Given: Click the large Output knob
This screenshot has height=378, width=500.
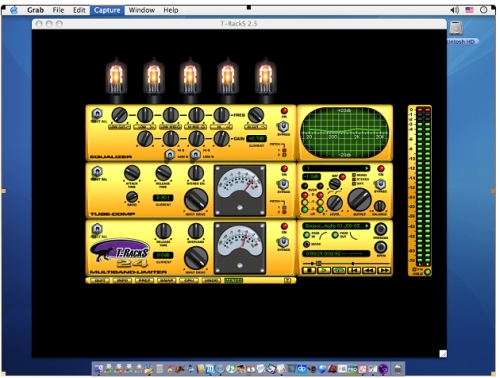Looking at the screenshot, I should (x=359, y=200).
